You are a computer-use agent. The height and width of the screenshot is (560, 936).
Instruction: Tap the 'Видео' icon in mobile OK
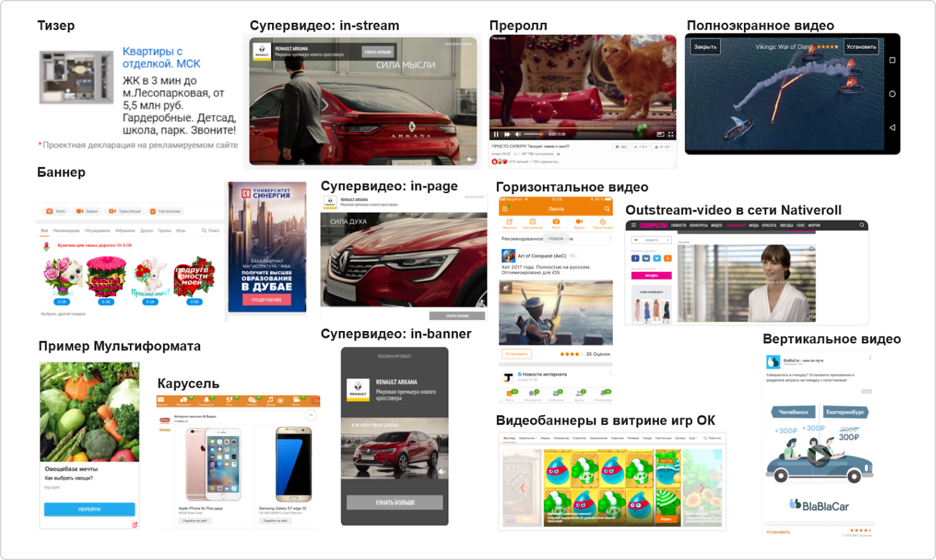(x=579, y=223)
